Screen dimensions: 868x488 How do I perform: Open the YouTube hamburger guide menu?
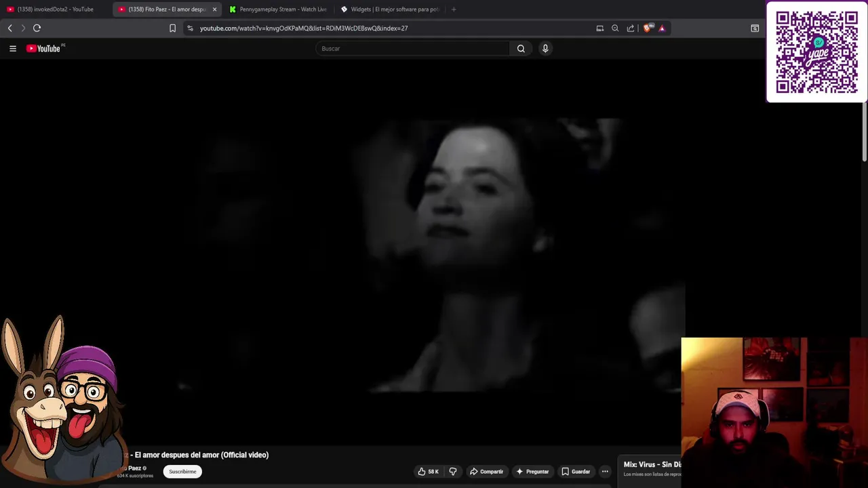tap(12, 48)
